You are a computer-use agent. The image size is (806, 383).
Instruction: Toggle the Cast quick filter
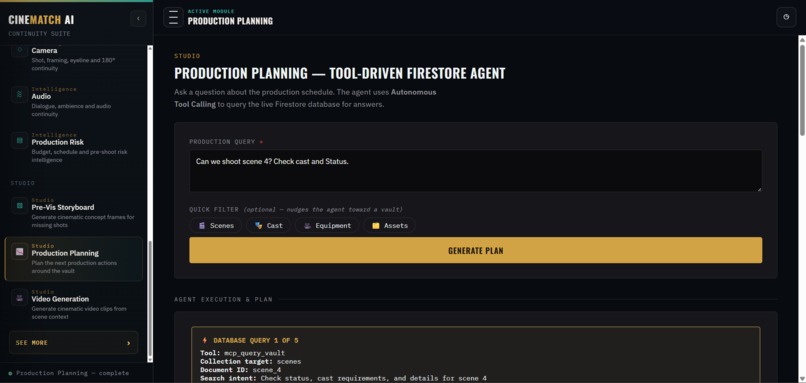tap(268, 225)
